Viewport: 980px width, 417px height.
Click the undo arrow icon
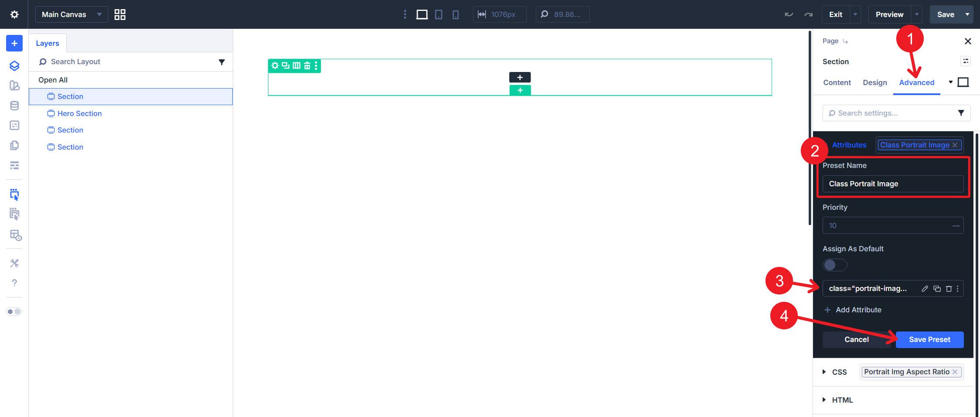pyautogui.click(x=789, y=14)
